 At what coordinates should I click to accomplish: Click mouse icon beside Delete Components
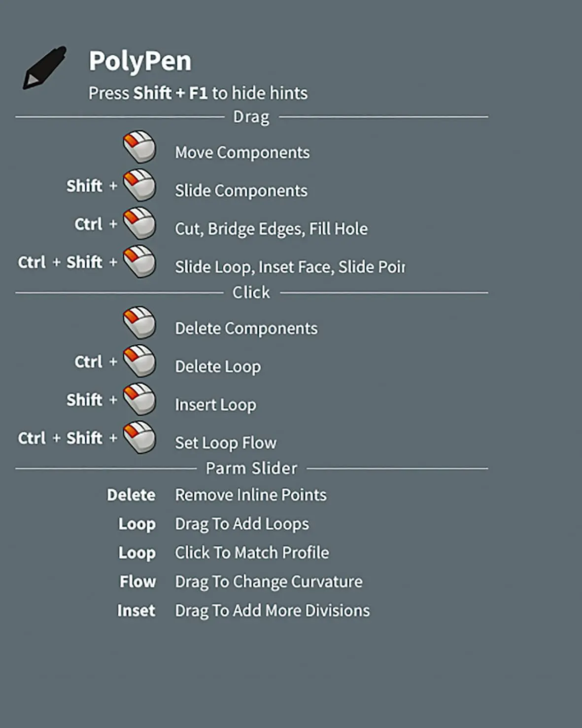pos(139,323)
